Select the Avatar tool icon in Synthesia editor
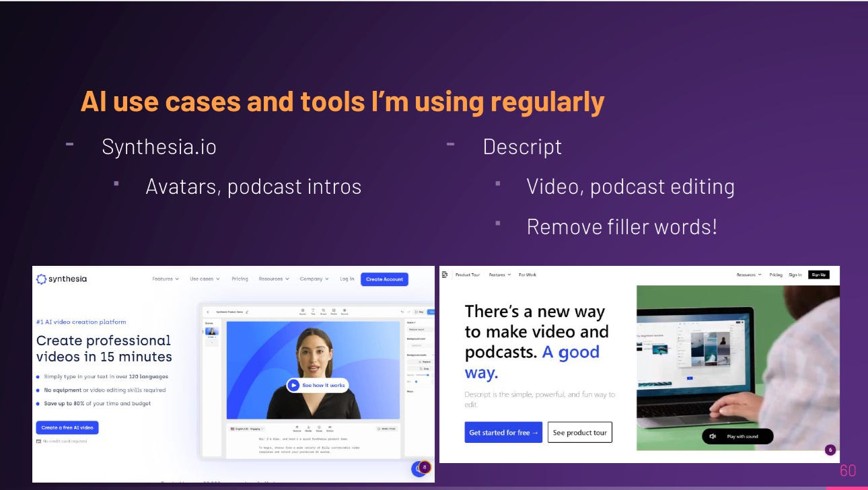This screenshot has height=490, width=868. click(302, 312)
